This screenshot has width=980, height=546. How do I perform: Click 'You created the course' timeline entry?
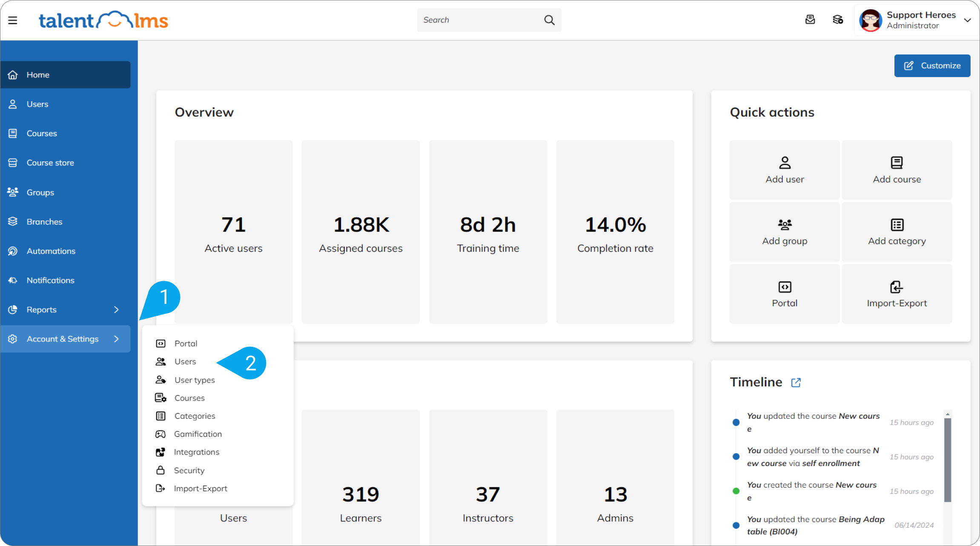click(812, 491)
